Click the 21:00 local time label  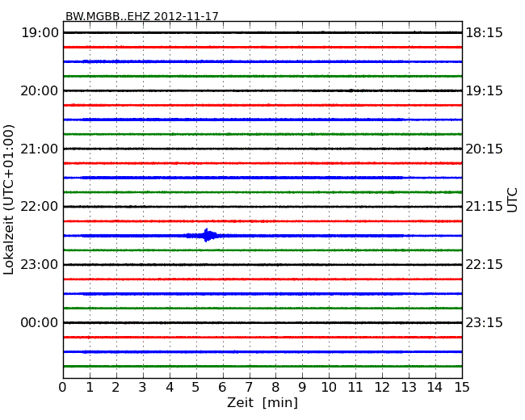click(40, 149)
